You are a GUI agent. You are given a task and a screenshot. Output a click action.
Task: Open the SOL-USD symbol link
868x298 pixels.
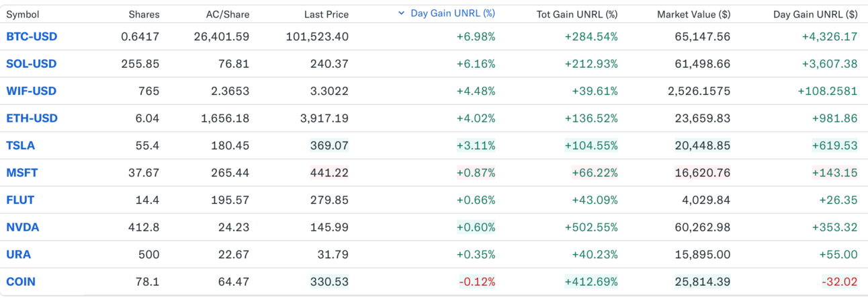pyautogui.click(x=31, y=64)
